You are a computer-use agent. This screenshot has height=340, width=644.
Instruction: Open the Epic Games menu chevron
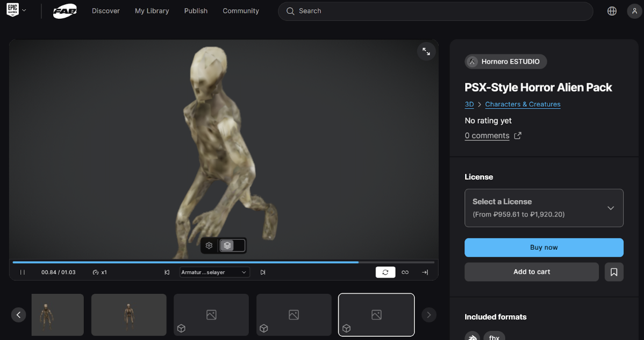click(x=24, y=10)
